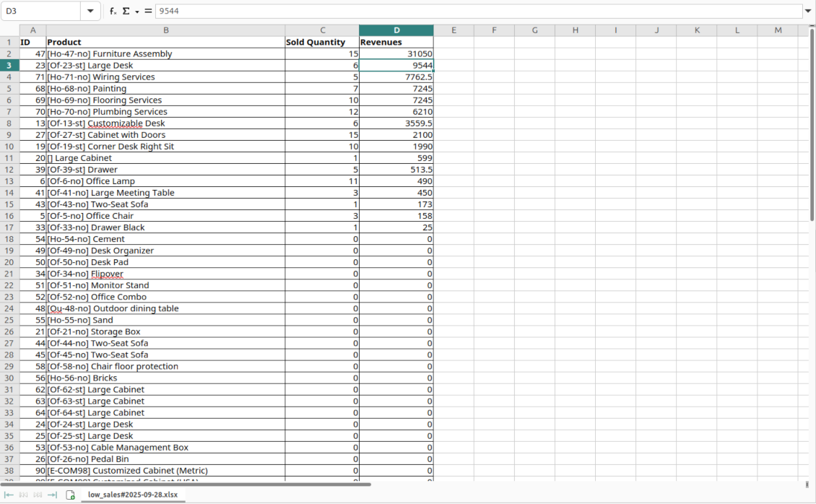Image resolution: width=816 pixels, height=504 pixels.
Task: Select the Furniture Assembly product cell
Action: tap(166, 53)
